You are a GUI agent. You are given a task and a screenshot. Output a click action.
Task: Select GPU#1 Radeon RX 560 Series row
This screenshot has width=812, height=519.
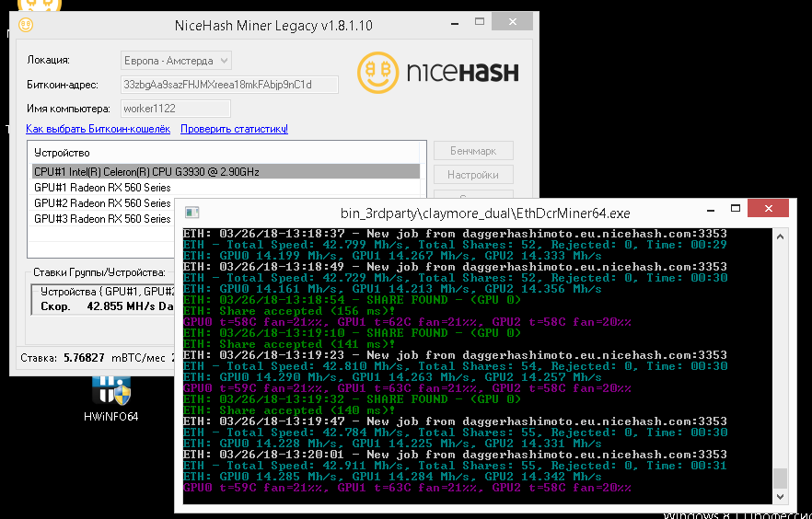click(226, 188)
